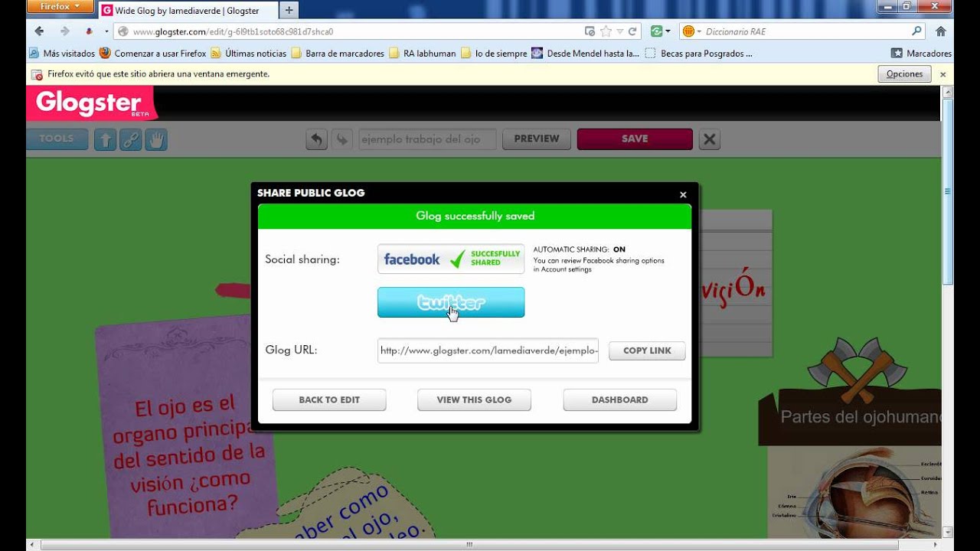Click the vertical scrollbar down arrow

tap(948, 532)
